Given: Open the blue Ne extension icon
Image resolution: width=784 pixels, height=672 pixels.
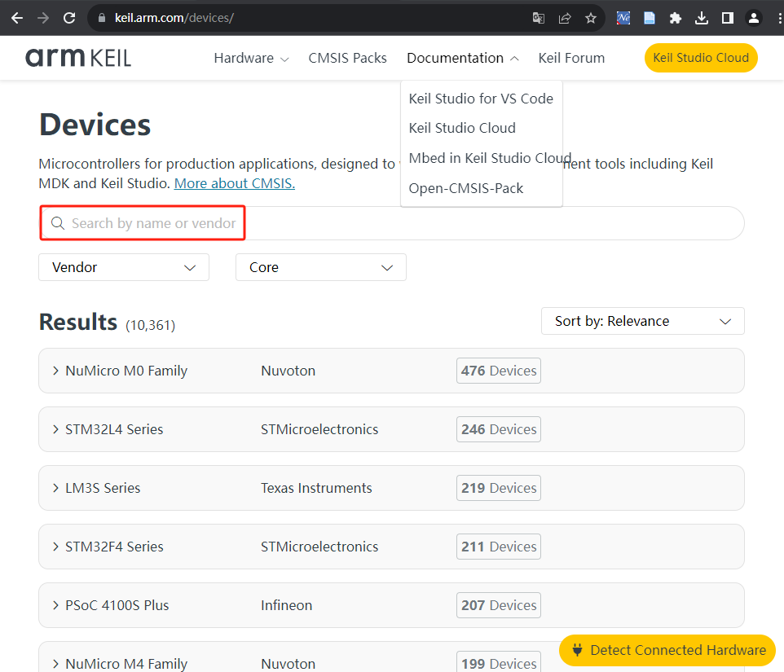Looking at the screenshot, I should [623, 19].
